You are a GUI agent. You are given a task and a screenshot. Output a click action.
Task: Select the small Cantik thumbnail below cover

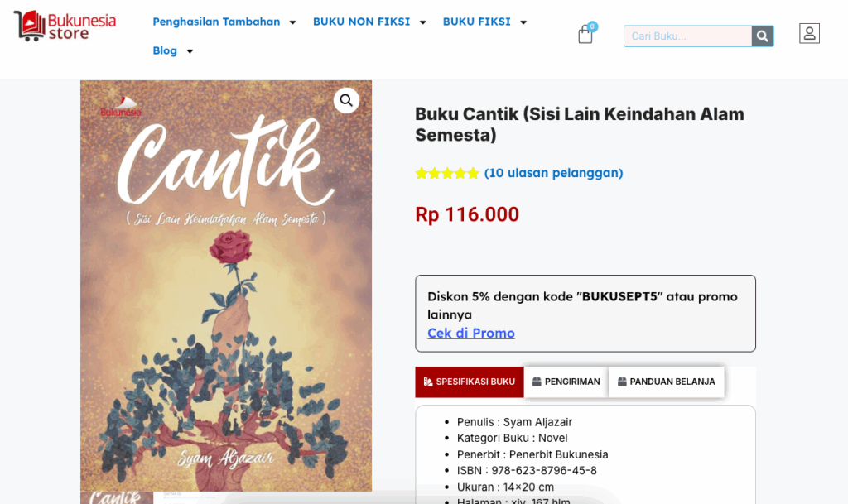117,497
